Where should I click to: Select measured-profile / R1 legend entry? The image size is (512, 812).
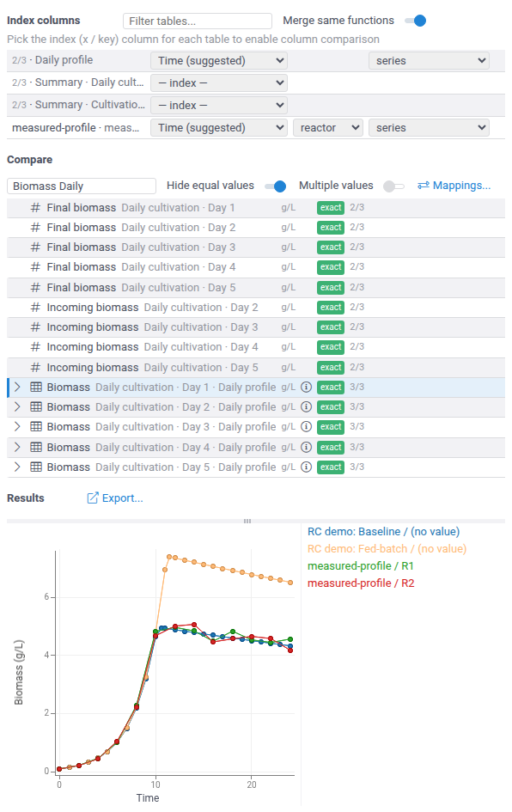tap(360, 566)
